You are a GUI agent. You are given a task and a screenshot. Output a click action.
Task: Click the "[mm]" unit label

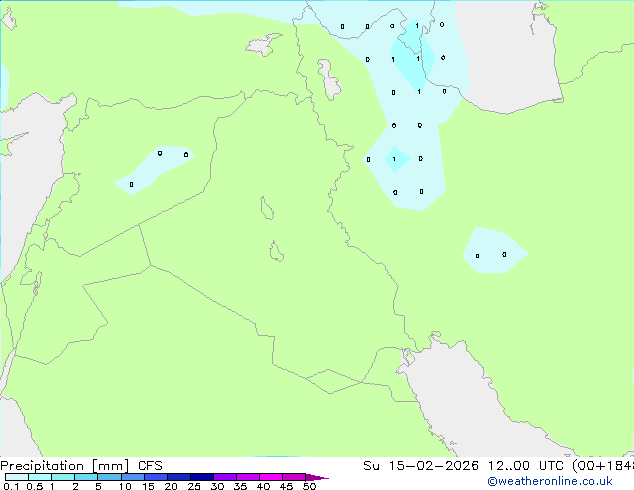[x=111, y=466]
